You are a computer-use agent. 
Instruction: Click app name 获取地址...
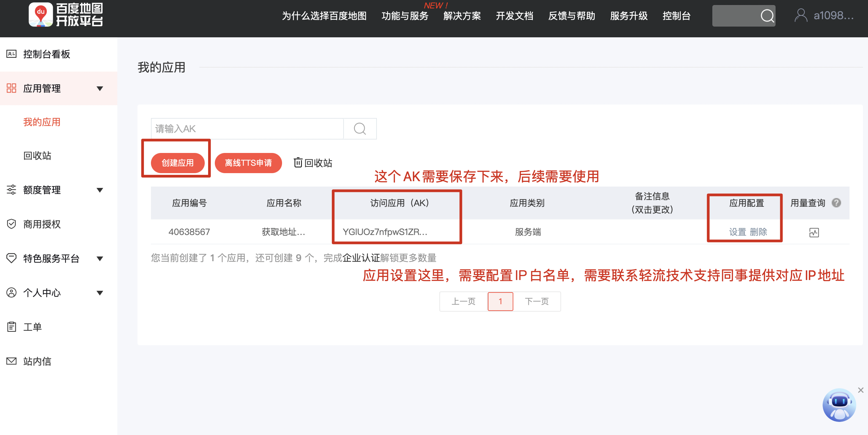pos(283,232)
